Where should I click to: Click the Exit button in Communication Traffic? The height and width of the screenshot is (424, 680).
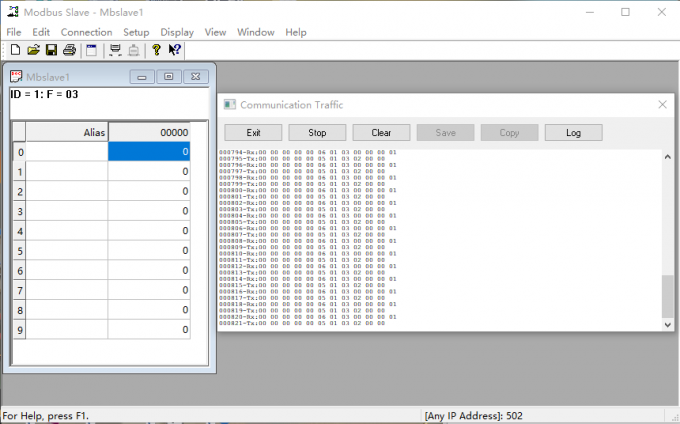point(253,133)
